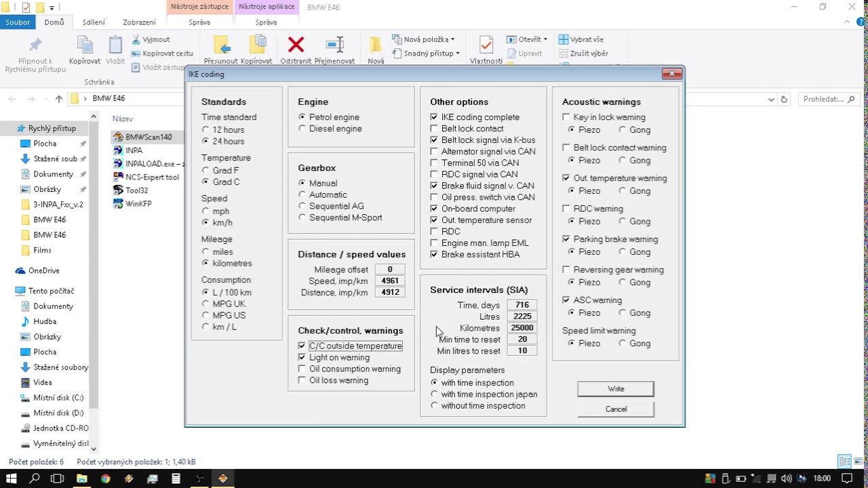
Task: Open the Quick Access Toolbar customize dropdown
Action: 52,7
